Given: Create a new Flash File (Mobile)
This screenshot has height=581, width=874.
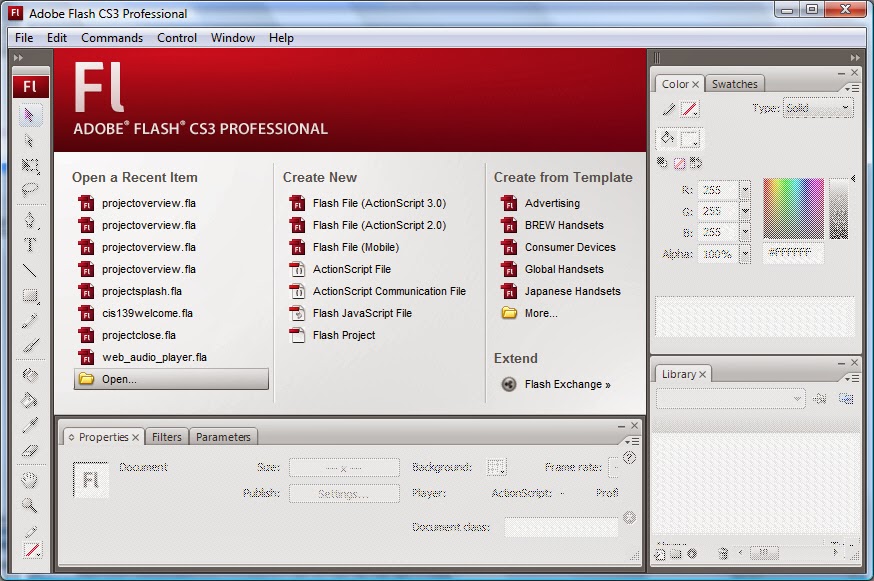Looking at the screenshot, I should (x=356, y=247).
